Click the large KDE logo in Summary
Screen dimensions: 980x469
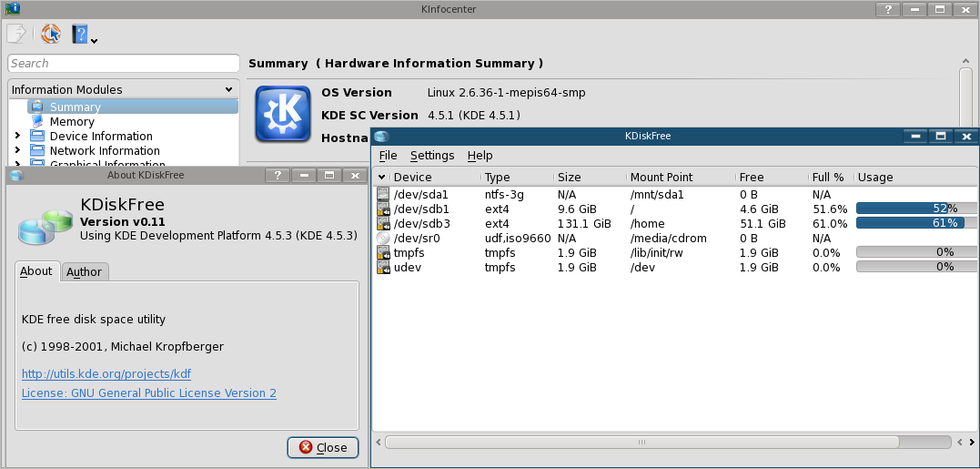coord(282,114)
